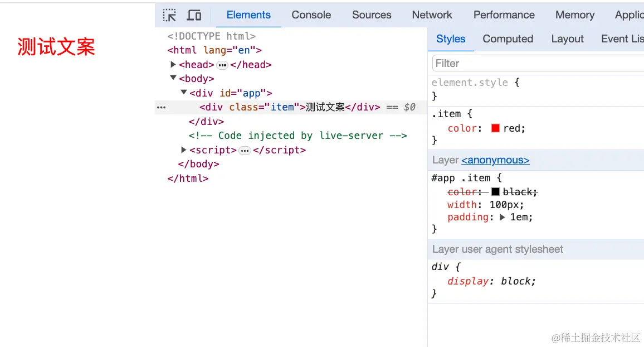The height and width of the screenshot is (347, 644).
Task: Click the ellipsis badge inside head tag
Action: point(222,65)
